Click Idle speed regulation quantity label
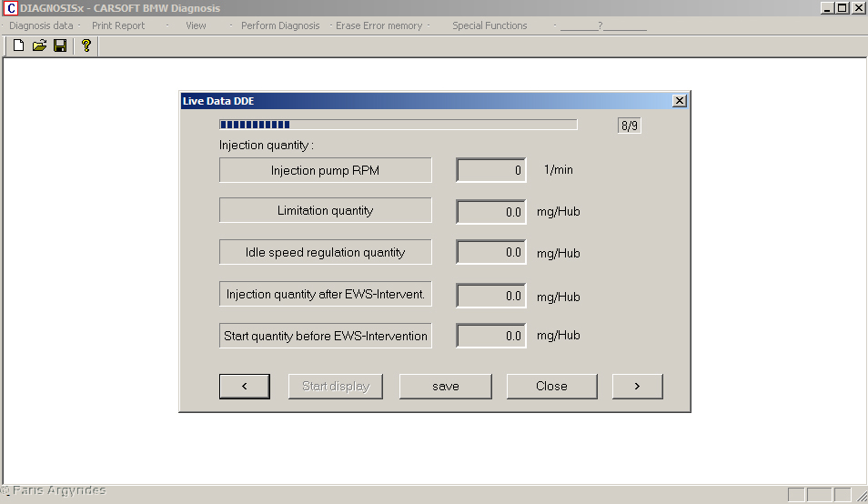This screenshot has width=868, height=504. (326, 252)
